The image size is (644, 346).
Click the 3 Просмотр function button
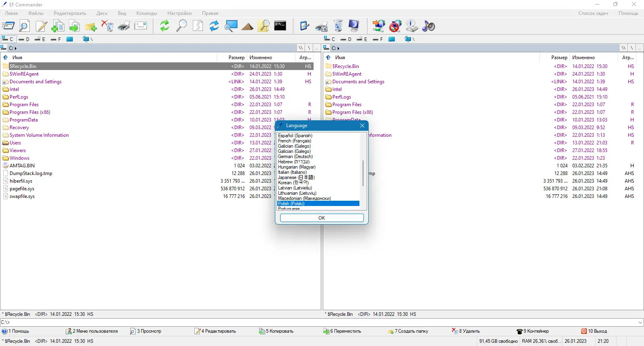(146, 331)
